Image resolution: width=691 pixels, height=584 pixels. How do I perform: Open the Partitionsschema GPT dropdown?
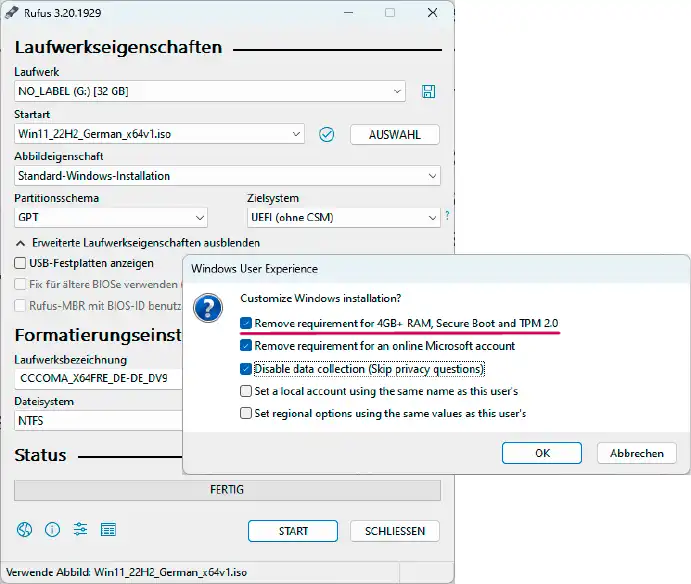click(x=111, y=217)
